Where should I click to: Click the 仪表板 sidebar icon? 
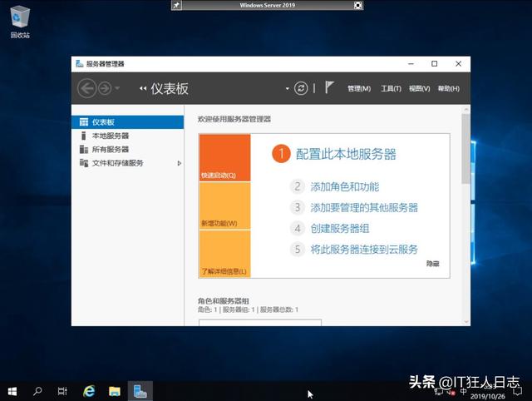pos(83,122)
